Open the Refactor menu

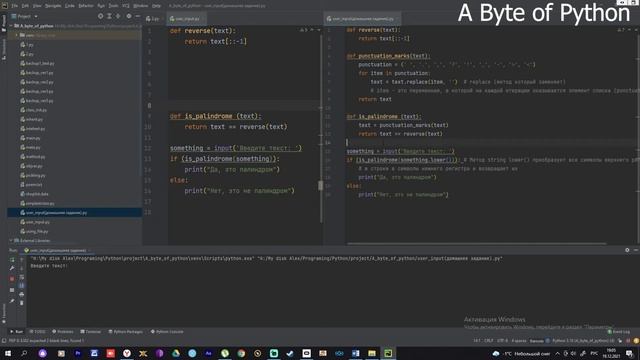(86, 6)
